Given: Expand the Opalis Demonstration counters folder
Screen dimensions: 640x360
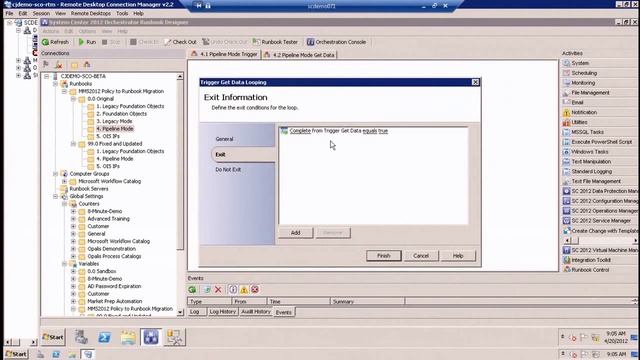Looking at the screenshot, I should point(73,249).
